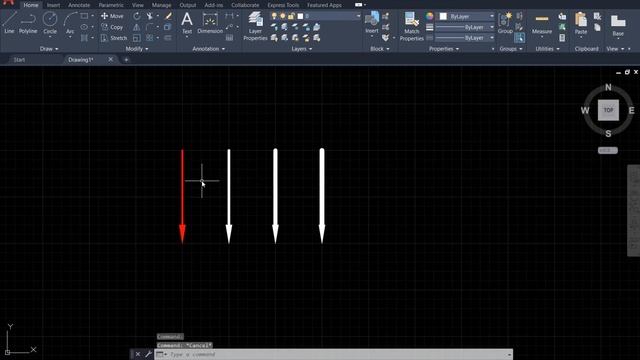Expand the Properties panel
The image size is (640, 360).
point(444,49)
